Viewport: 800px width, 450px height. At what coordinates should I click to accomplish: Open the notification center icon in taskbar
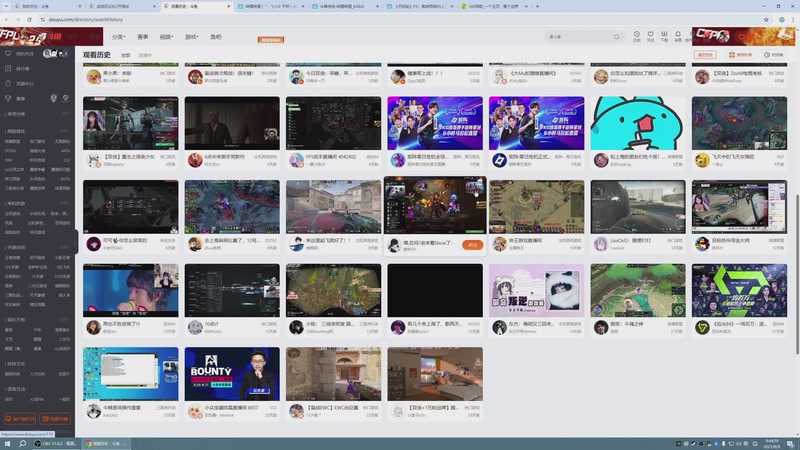click(790, 444)
